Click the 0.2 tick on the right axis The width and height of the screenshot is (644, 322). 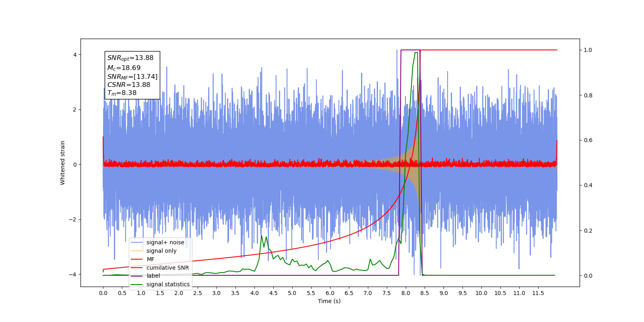click(x=588, y=231)
